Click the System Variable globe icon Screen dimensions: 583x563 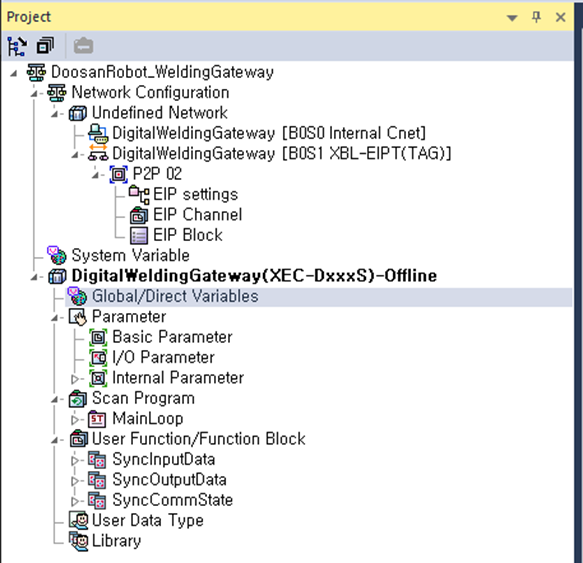point(57,255)
